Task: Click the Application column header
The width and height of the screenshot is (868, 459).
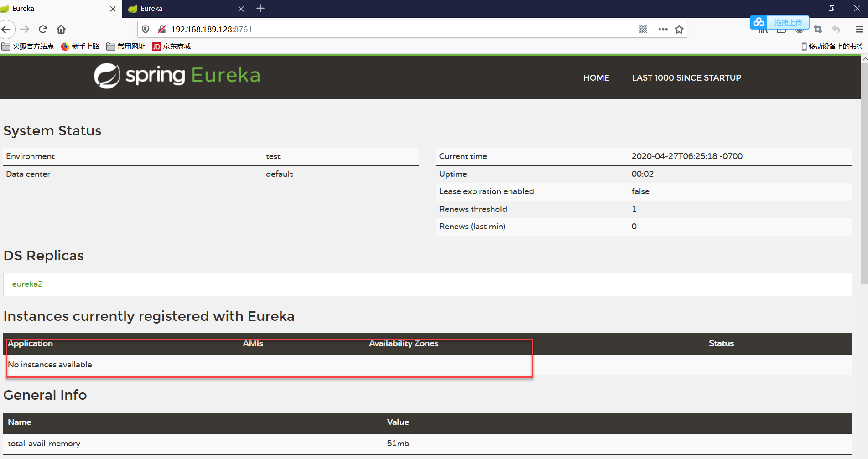Action: 30,343
